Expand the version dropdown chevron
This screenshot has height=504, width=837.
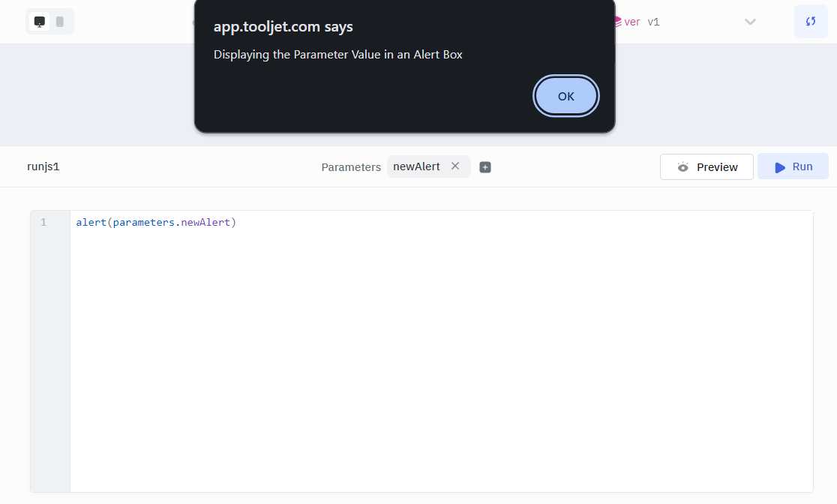(750, 22)
